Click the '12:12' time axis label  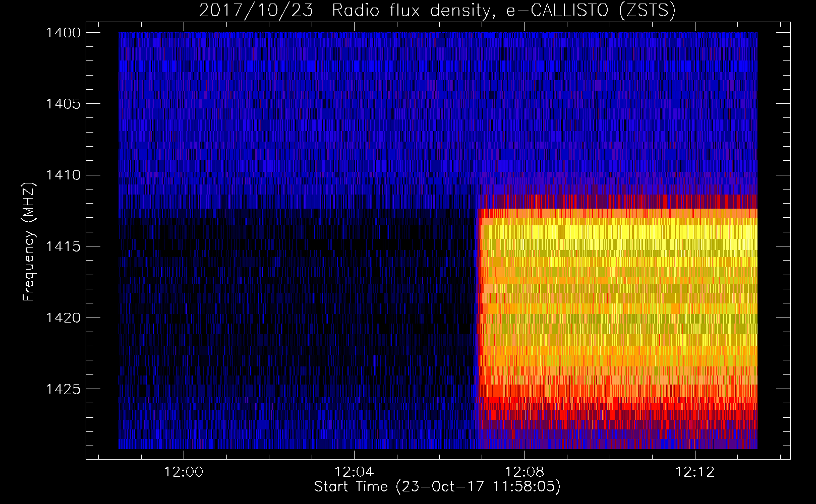(x=695, y=472)
